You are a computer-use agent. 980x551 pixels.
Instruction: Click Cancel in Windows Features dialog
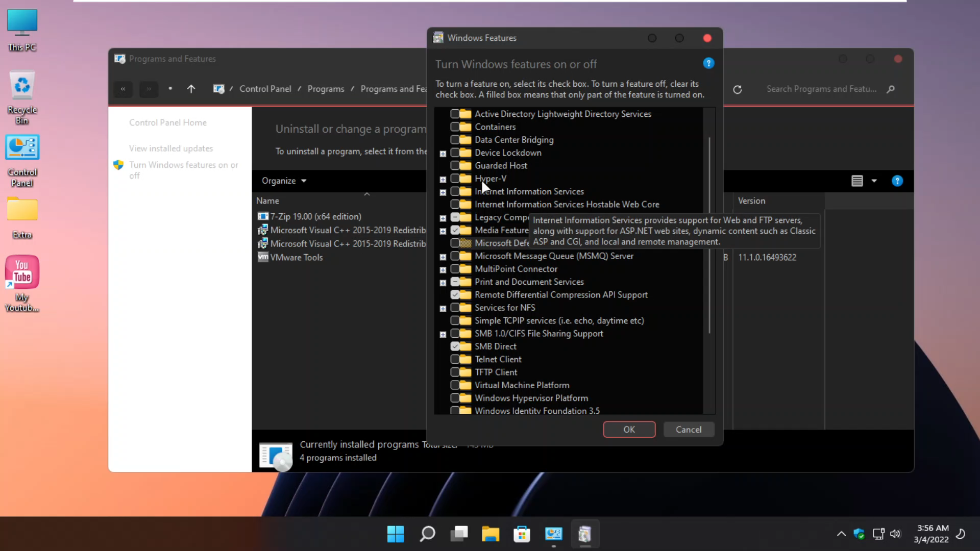(689, 430)
